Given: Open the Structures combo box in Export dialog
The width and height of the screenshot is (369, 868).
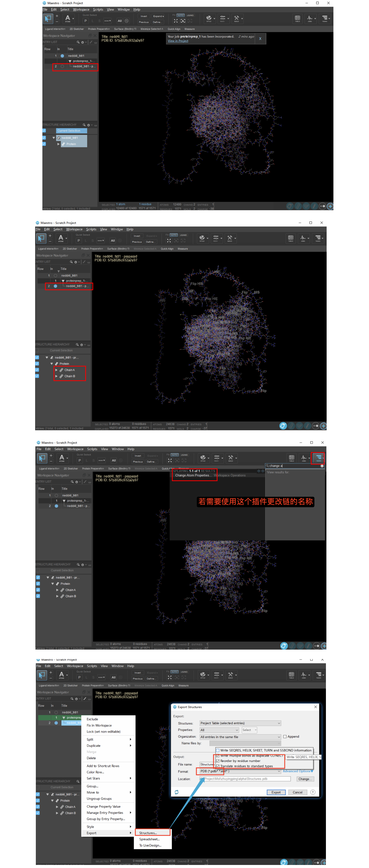Looking at the screenshot, I should click(240, 723).
